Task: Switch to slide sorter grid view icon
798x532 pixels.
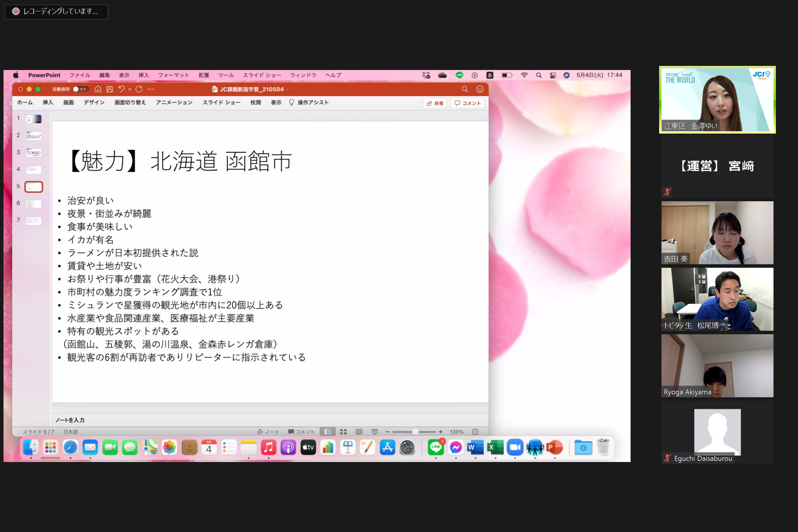Action: coord(343,432)
